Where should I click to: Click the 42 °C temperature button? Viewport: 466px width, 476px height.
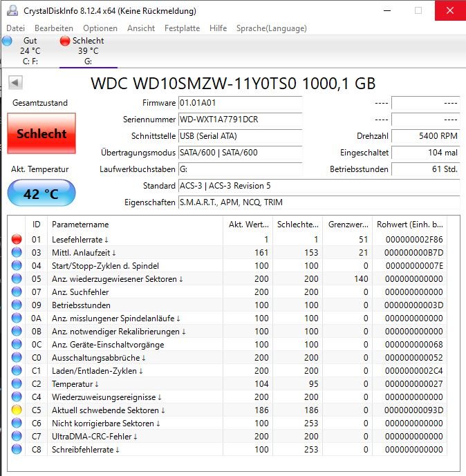41,193
